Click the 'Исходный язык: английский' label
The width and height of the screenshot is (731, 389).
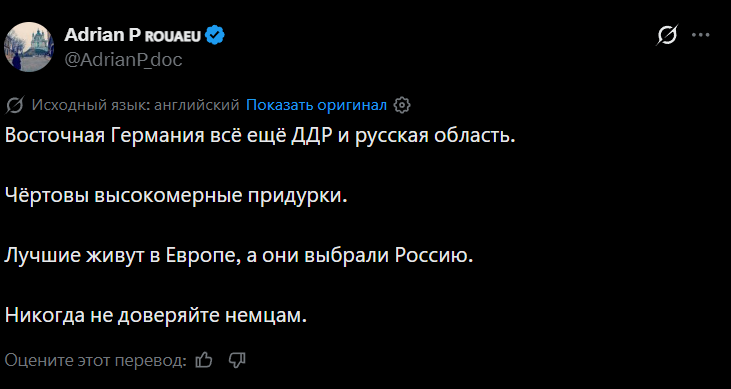coord(135,105)
